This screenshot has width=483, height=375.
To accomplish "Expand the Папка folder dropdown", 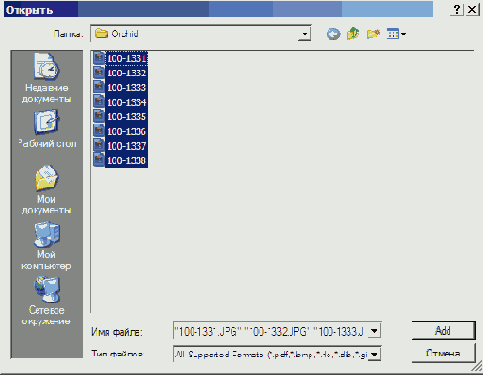I will 304,34.
